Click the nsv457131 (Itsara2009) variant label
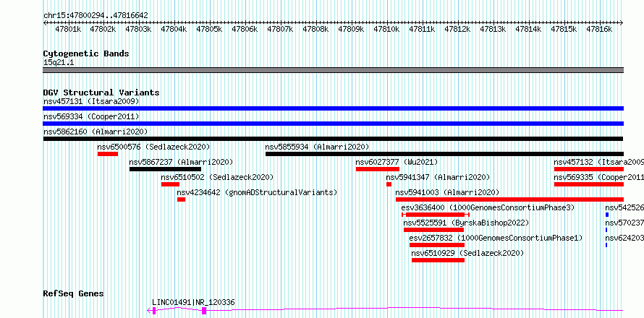The height and width of the screenshot is (318, 644). [x=91, y=101]
